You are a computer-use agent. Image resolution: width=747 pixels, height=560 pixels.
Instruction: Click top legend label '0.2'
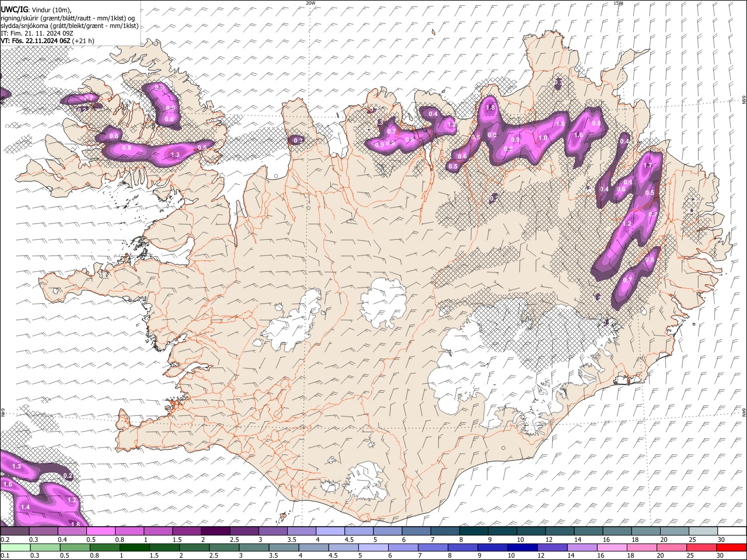[x=5, y=540]
